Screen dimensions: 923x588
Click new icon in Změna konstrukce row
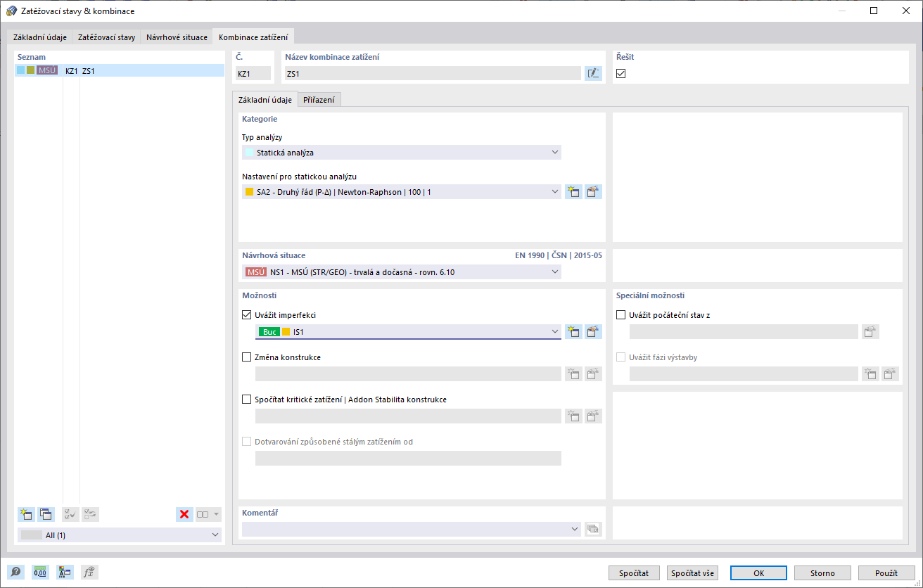pos(573,374)
